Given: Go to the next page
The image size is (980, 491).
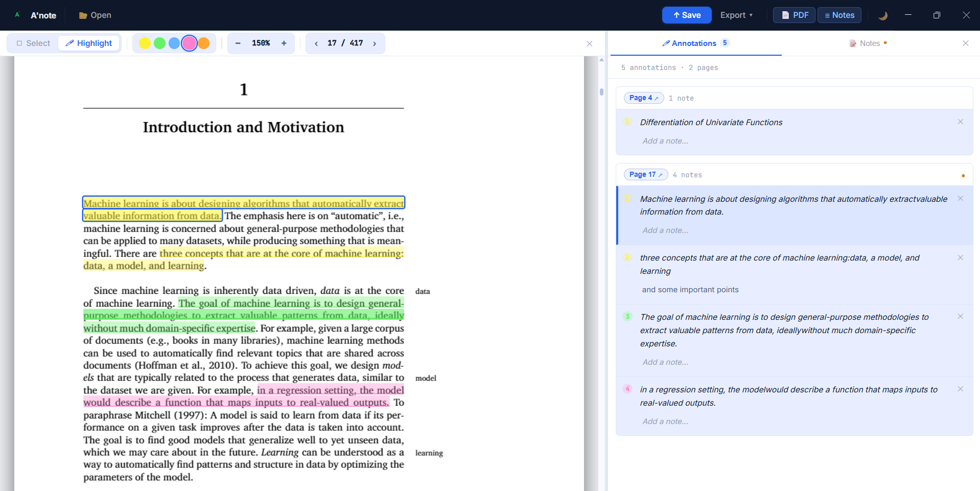Looking at the screenshot, I should pyautogui.click(x=375, y=43).
